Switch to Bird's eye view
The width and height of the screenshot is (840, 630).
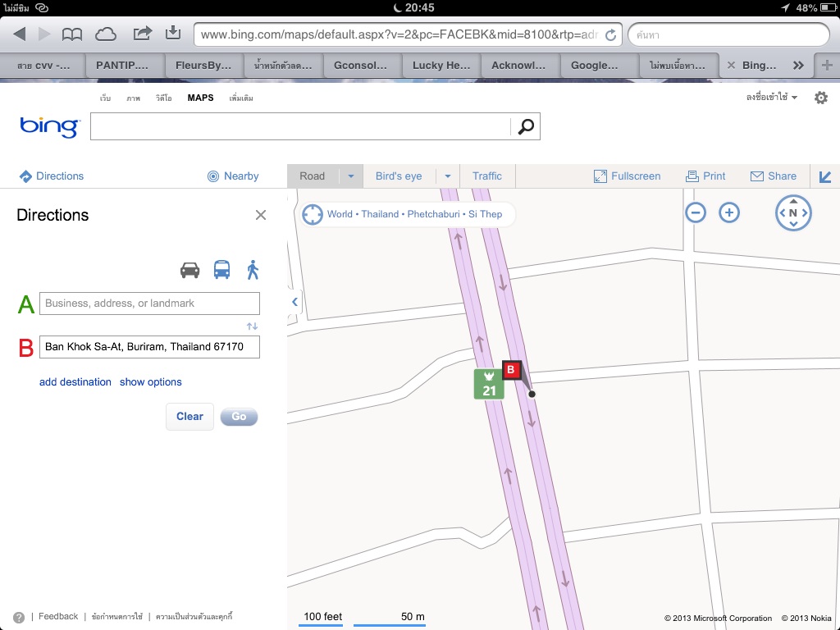399,176
